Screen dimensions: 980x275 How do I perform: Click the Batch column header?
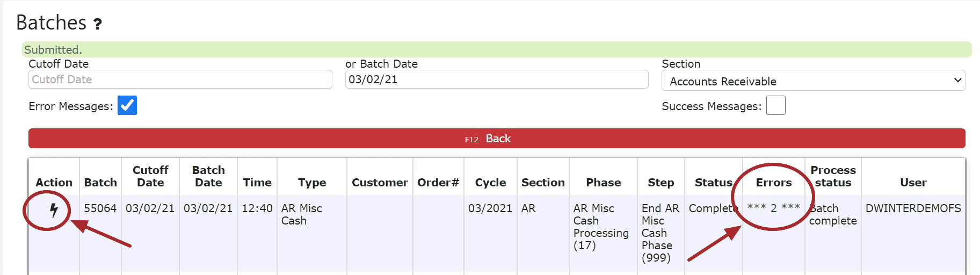tap(100, 183)
